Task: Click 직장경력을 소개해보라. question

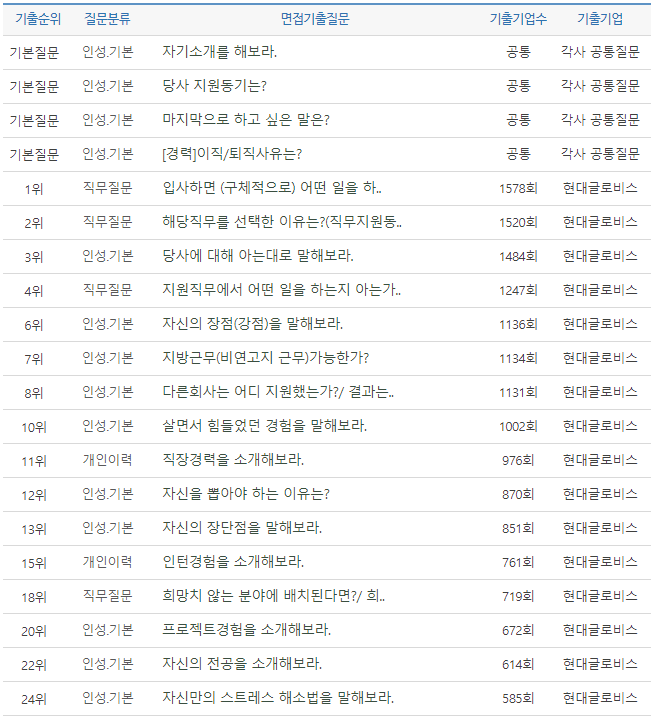Action: 233,460
